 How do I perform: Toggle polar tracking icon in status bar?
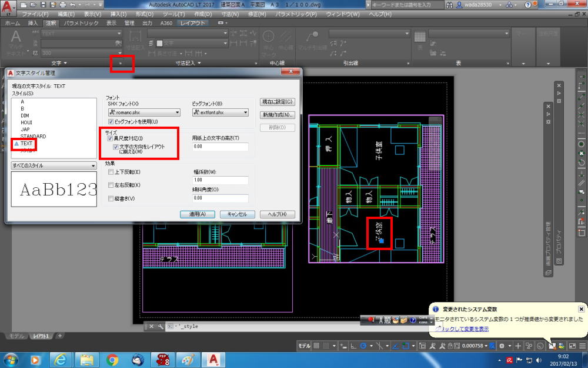pos(363,346)
